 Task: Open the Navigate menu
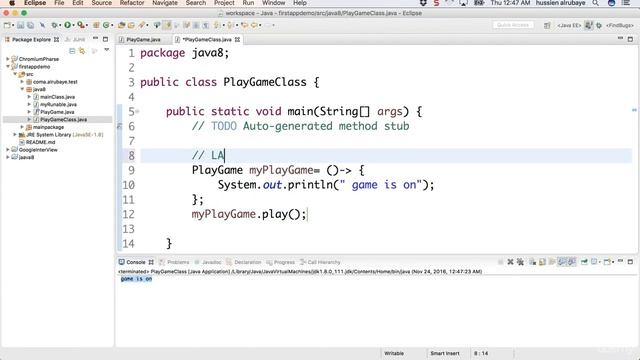point(165,3)
